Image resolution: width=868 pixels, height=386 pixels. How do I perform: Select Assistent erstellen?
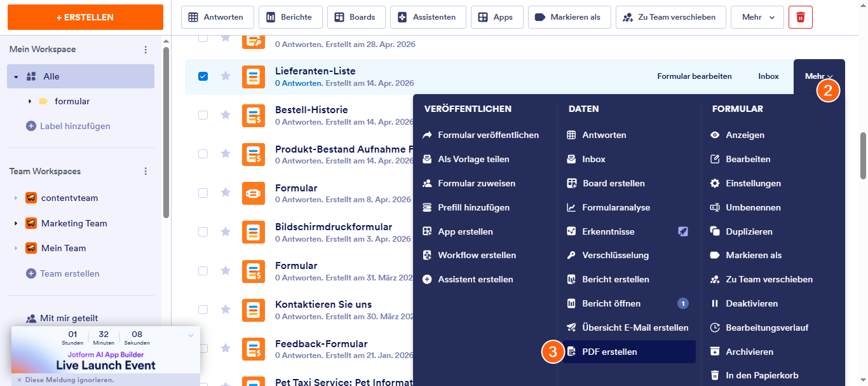[468, 279]
